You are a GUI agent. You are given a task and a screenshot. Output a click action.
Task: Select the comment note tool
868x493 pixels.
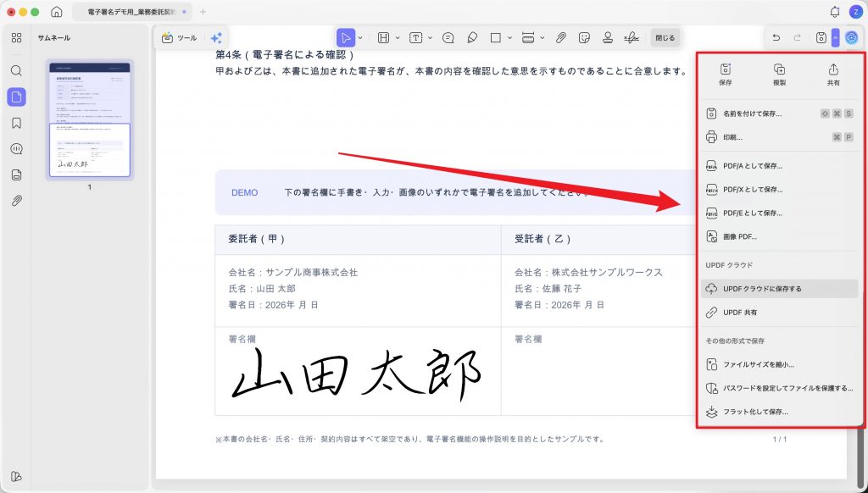coord(448,37)
